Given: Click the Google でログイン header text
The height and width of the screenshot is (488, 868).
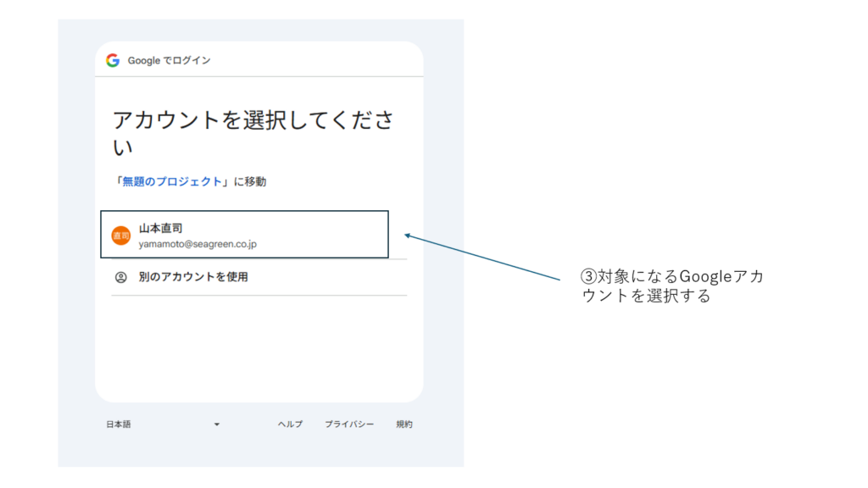Looking at the screenshot, I should pos(170,60).
